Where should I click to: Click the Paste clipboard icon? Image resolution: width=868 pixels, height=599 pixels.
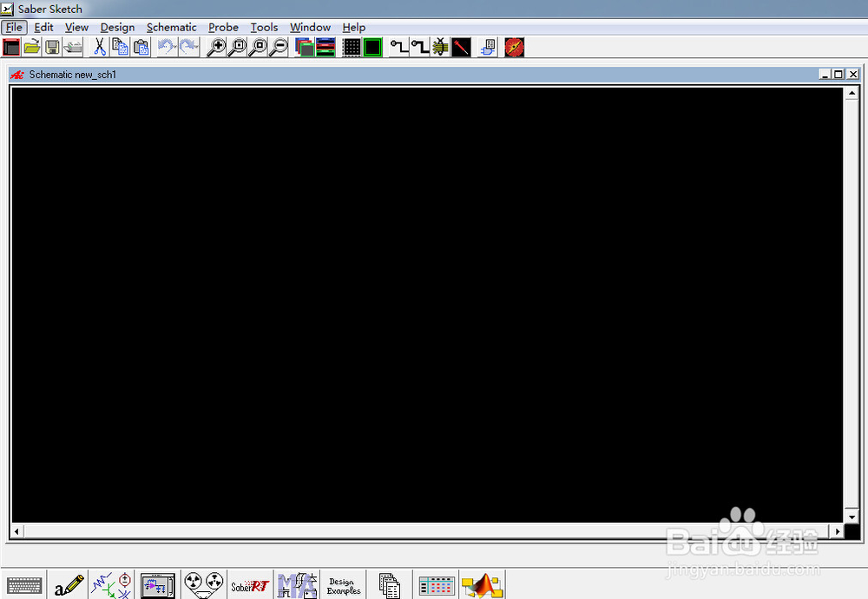[141, 47]
